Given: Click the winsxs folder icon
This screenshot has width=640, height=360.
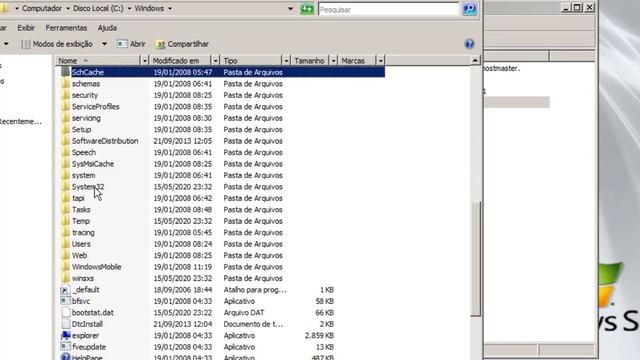Looking at the screenshot, I should 65,278.
